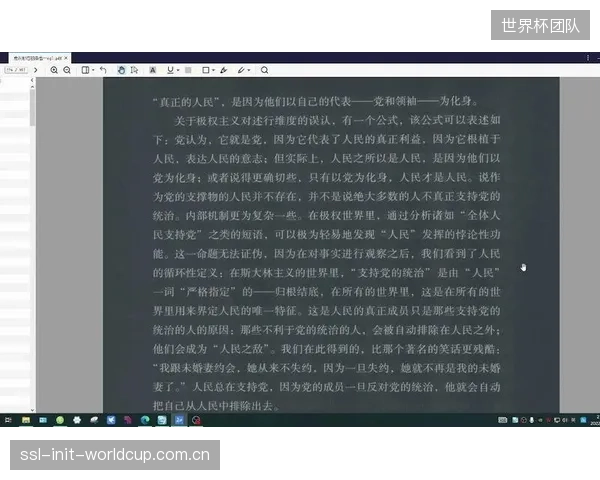Viewport: 600px width, 480px height.
Task: Go to next page with the arrow
Action: [36, 70]
